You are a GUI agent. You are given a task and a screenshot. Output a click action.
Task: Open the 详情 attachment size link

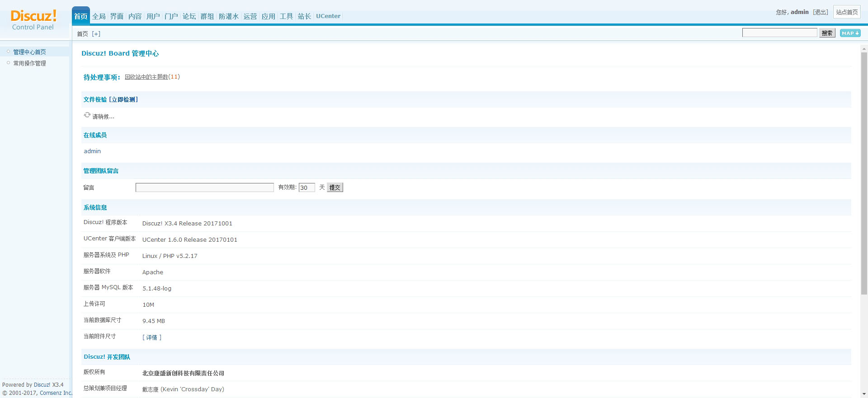coord(152,337)
